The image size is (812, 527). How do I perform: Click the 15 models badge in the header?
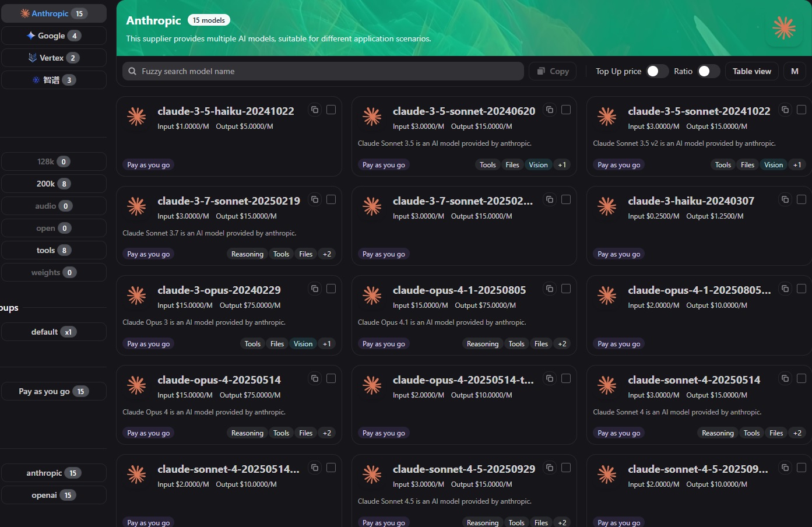coord(209,20)
